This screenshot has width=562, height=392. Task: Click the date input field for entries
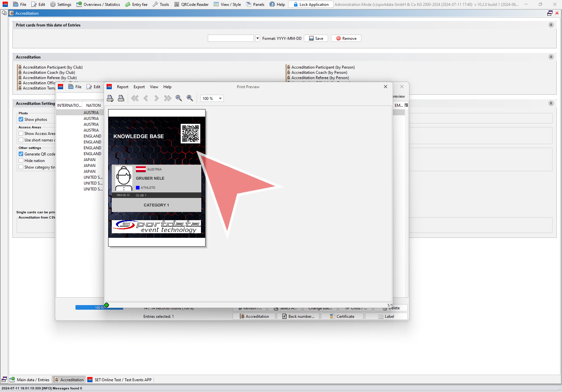click(231, 39)
